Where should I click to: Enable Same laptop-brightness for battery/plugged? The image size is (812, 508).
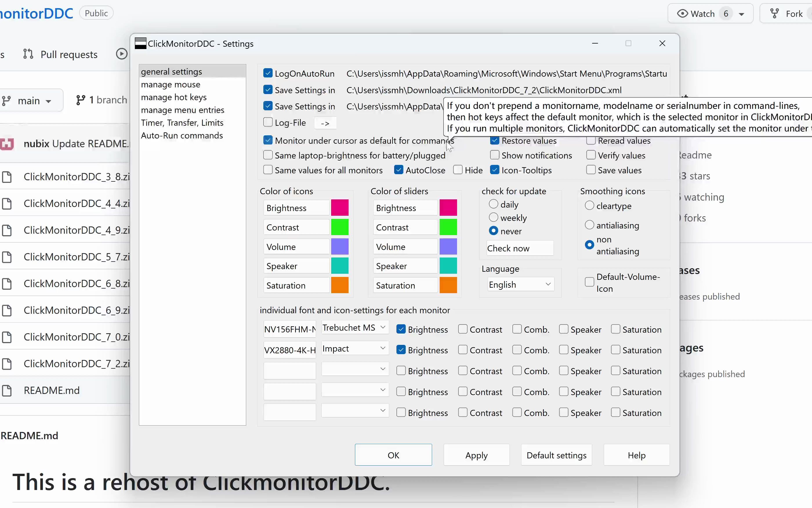tap(268, 155)
